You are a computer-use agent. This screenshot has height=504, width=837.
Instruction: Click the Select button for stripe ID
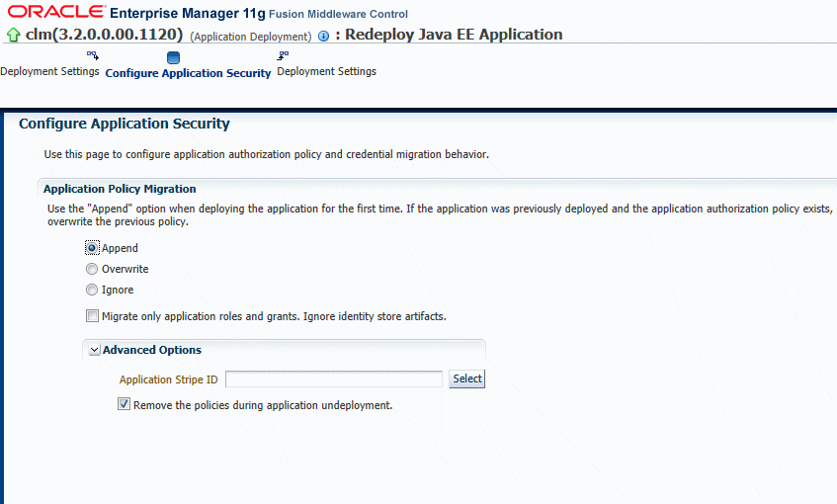pos(467,378)
